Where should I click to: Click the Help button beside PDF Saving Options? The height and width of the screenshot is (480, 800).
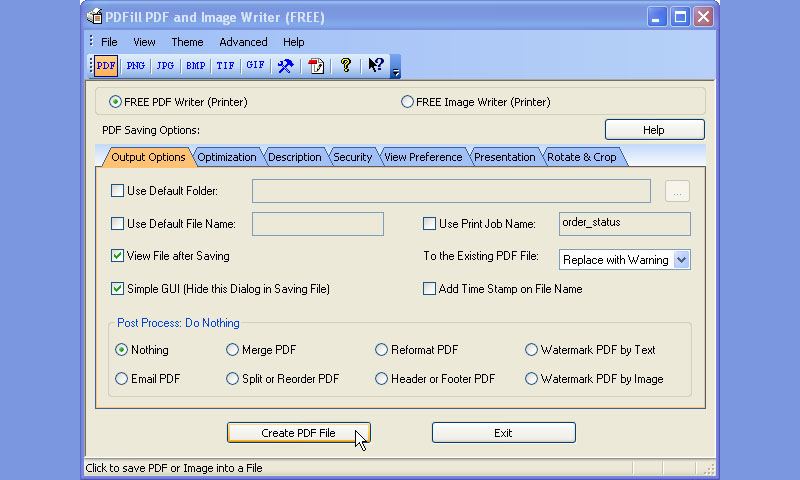(655, 130)
